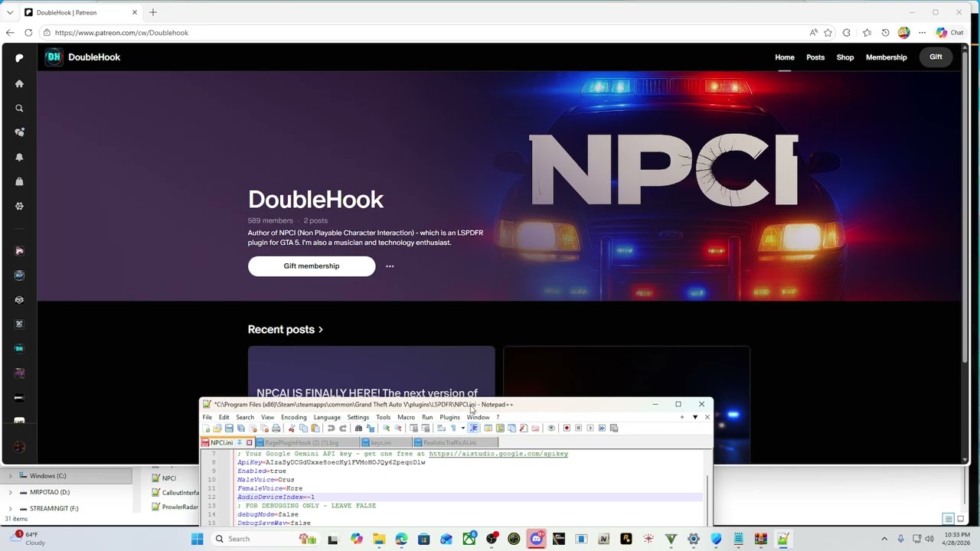Click the Patreon logo in the sidebar
Screen dimensions: 980x551
pyautogui.click(x=19, y=57)
